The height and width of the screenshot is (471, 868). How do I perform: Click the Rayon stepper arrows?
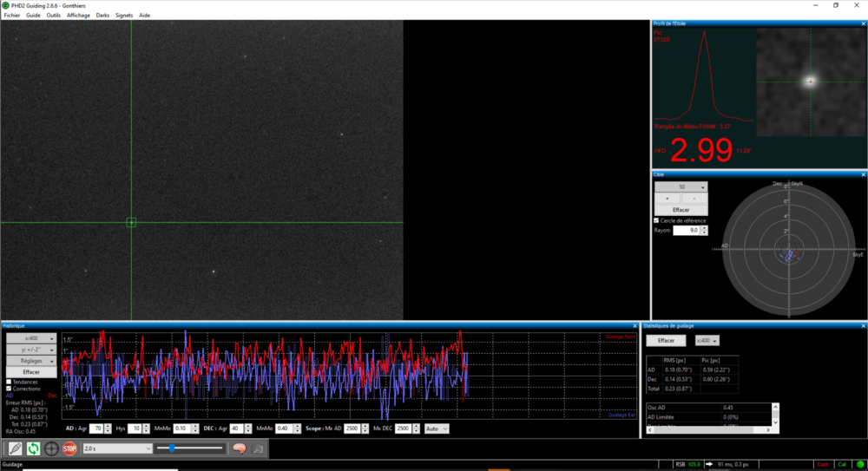704,230
